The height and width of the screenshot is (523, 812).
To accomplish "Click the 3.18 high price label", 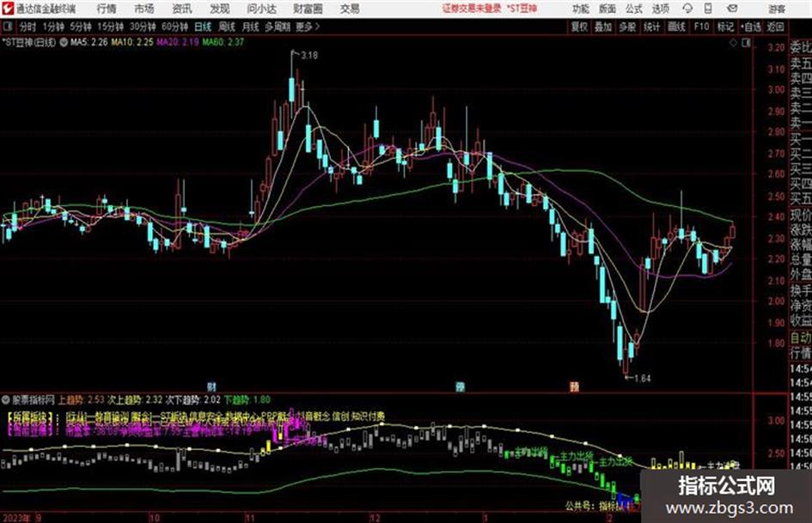I will pyautogui.click(x=309, y=55).
